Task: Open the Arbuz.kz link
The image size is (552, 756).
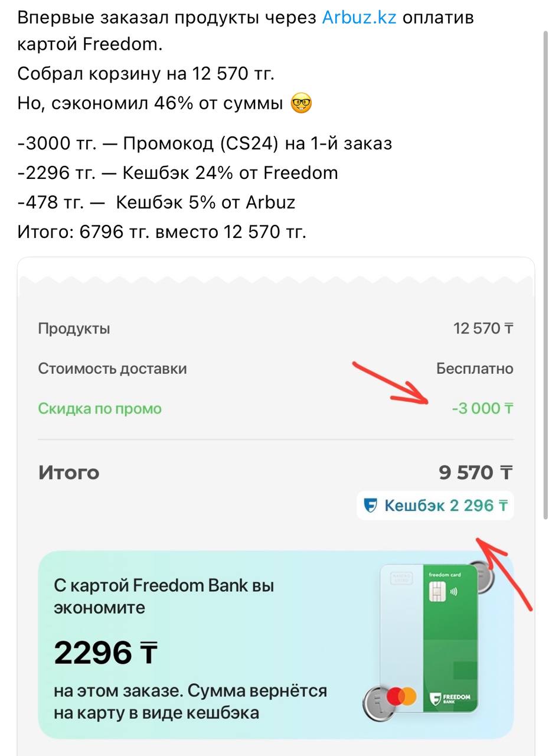Action: coord(359,18)
